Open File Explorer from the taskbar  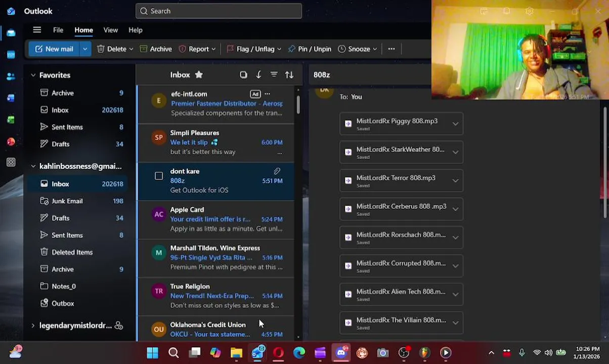coord(236,353)
